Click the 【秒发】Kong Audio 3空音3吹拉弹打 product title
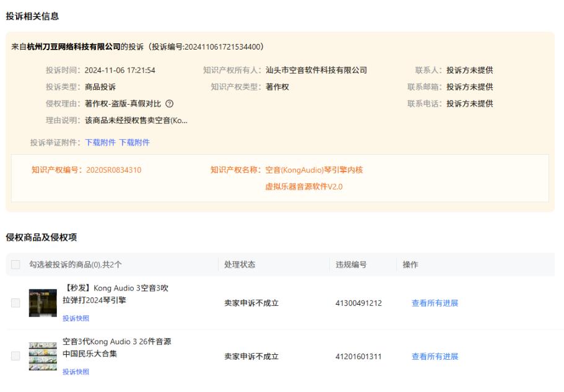The height and width of the screenshot is (392, 564). [x=116, y=294]
